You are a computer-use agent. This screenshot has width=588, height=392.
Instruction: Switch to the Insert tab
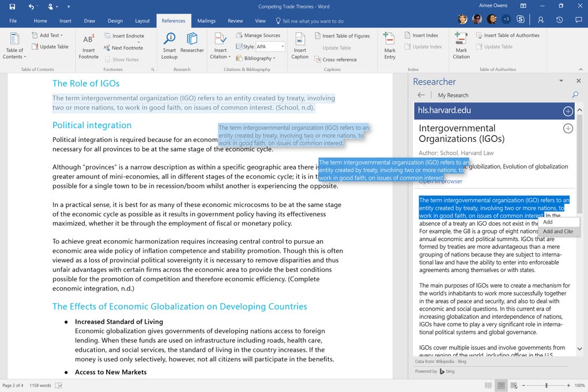[65, 21]
